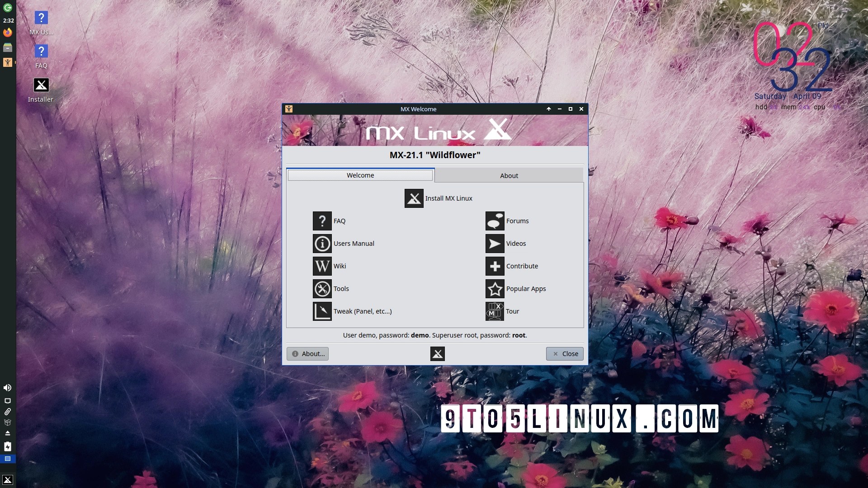
Task: Open the clipboard manager paperclip icon
Action: (x=8, y=412)
